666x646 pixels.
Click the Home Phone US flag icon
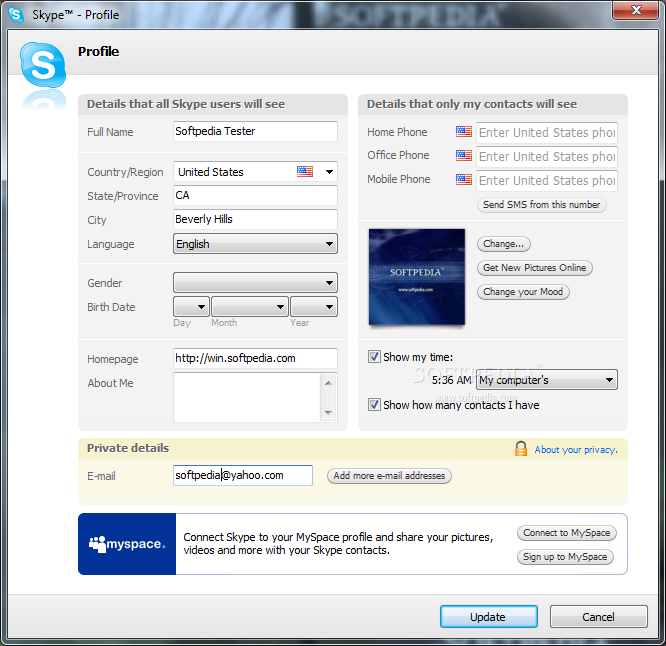click(x=463, y=132)
